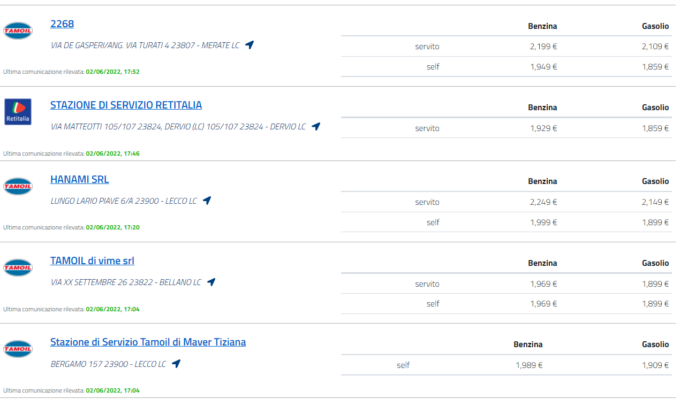Image resolution: width=680 pixels, height=399 pixels.
Task: Click station 2268 self Benzina price 1,949 €
Action: (543, 67)
